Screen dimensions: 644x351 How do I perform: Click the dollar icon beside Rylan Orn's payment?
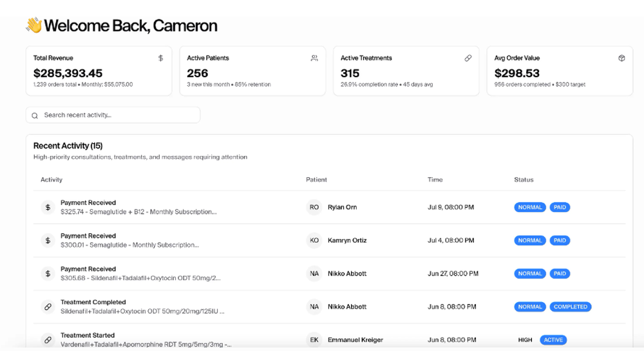pyautogui.click(x=48, y=207)
